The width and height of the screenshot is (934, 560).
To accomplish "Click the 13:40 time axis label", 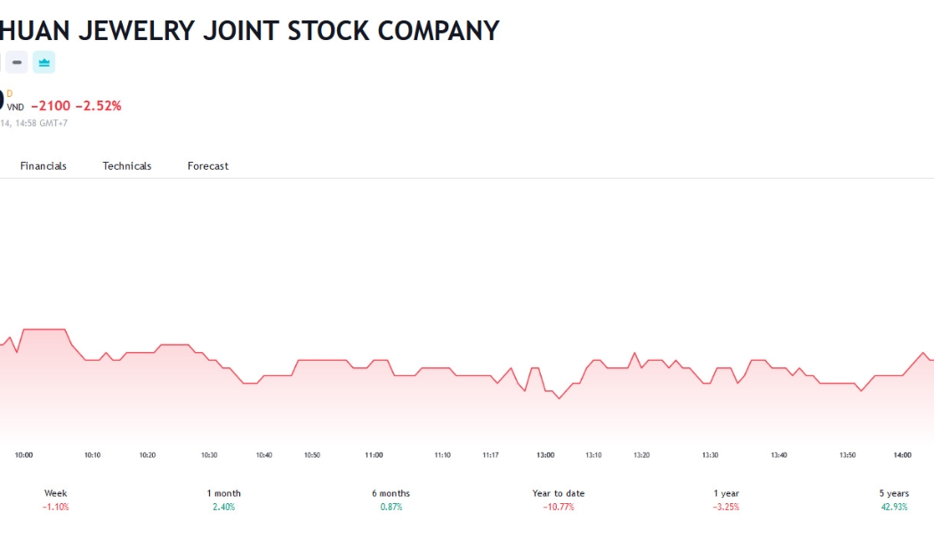I will tap(778, 455).
